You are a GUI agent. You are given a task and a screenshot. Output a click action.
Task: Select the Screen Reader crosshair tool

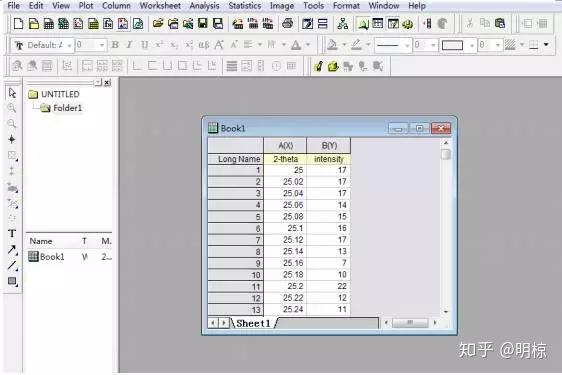tap(12, 139)
